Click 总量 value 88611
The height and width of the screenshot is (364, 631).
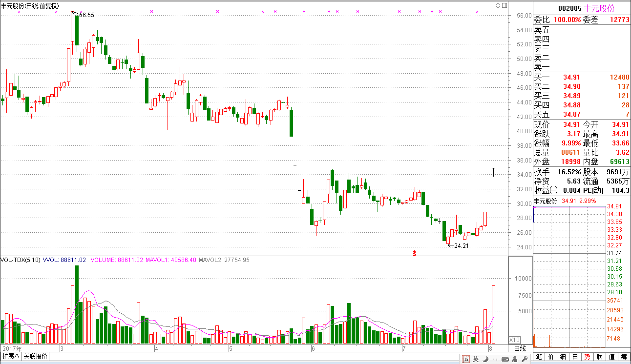point(571,153)
